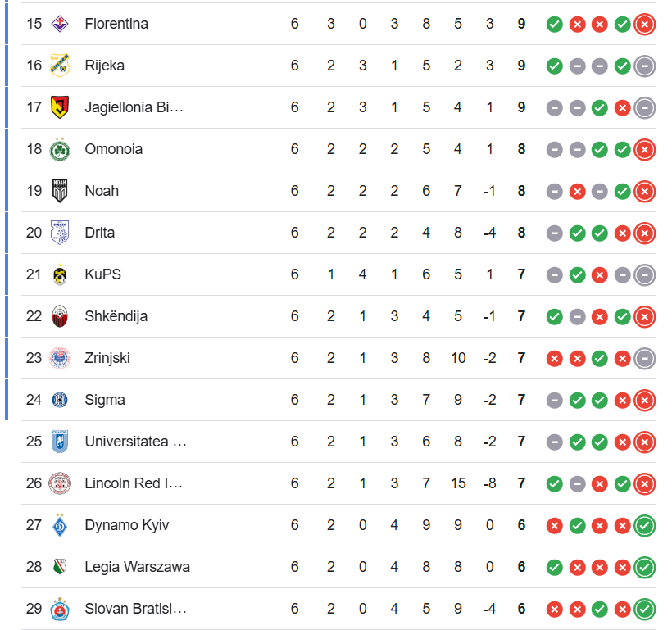The height and width of the screenshot is (630, 672).
Task: Open the Zrinjski team link
Action: click(x=107, y=358)
